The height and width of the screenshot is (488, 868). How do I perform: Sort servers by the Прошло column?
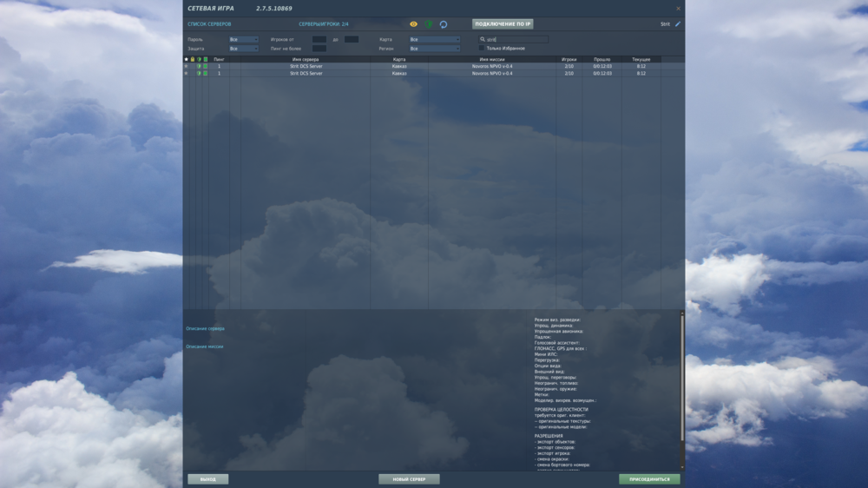pyautogui.click(x=602, y=59)
